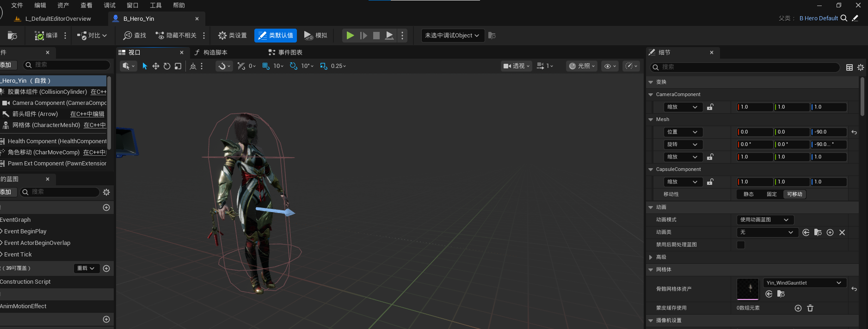This screenshot has height=329, width=868.
Task: Open the 查找 find tool
Action: point(135,36)
